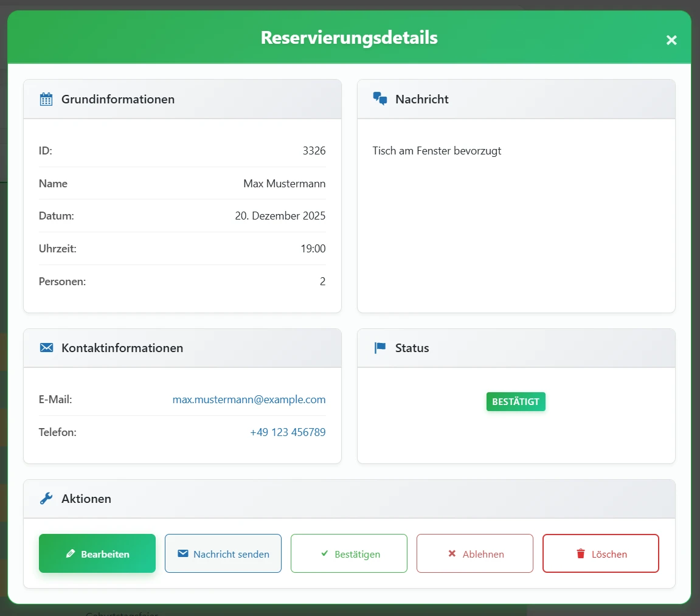Screen dimensions: 700x616
Task: Send a message via Nachricht senden
Action: (x=223, y=553)
